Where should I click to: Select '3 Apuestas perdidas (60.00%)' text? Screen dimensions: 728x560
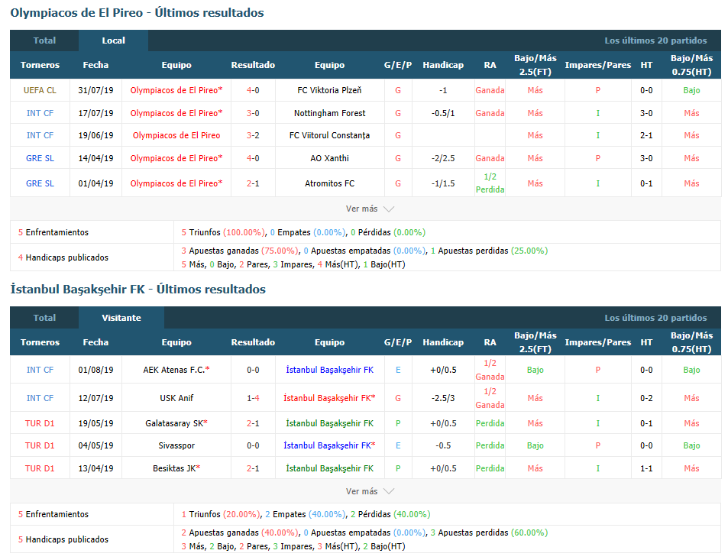(x=489, y=532)
